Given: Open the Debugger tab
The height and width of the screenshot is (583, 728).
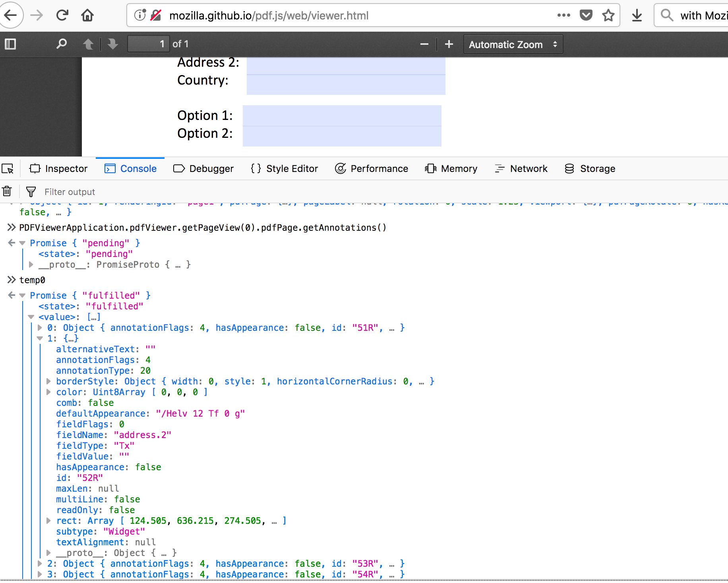Looking at the screenshot, I should tap(203, 168).
